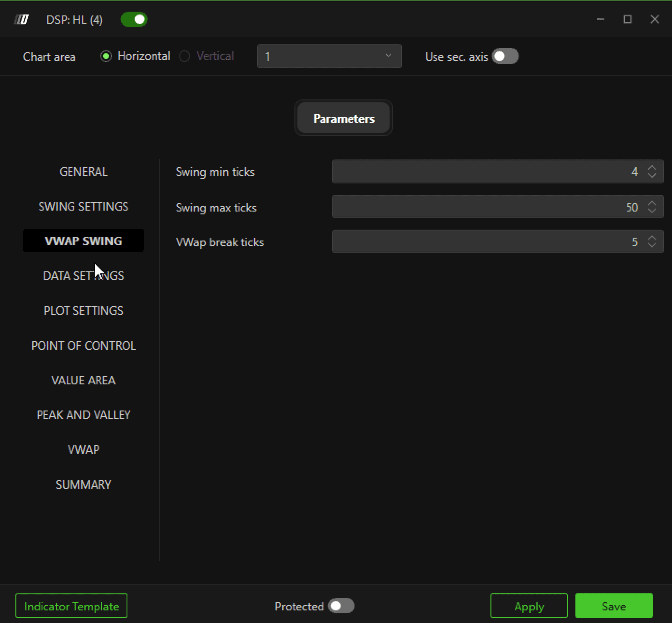Increase Swing max ticks with up arrow
Image resolution: width=672 pixels, height=623 pixels.
[651, 203]
